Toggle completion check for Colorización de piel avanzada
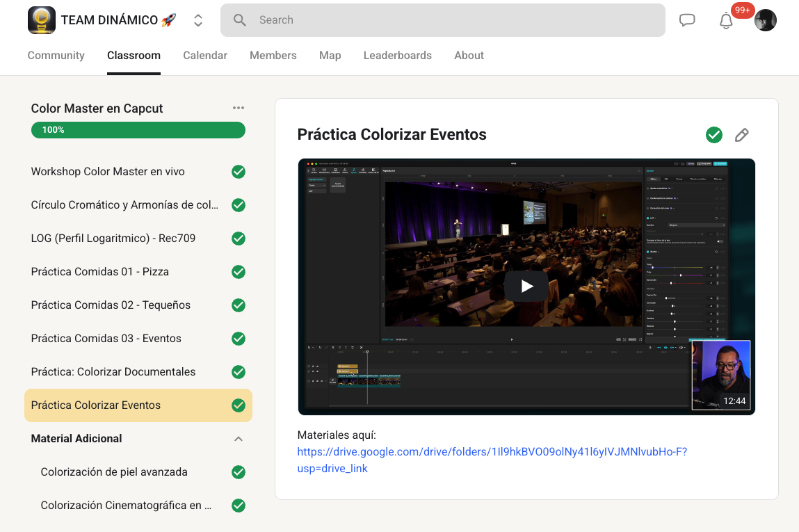 pyautogui.click(x=239, y=472)
